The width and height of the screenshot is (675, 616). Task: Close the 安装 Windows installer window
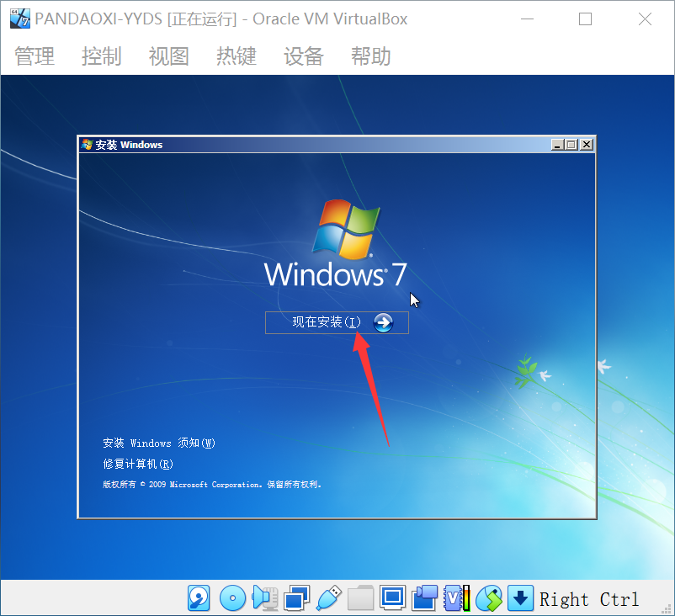(587, 145)
